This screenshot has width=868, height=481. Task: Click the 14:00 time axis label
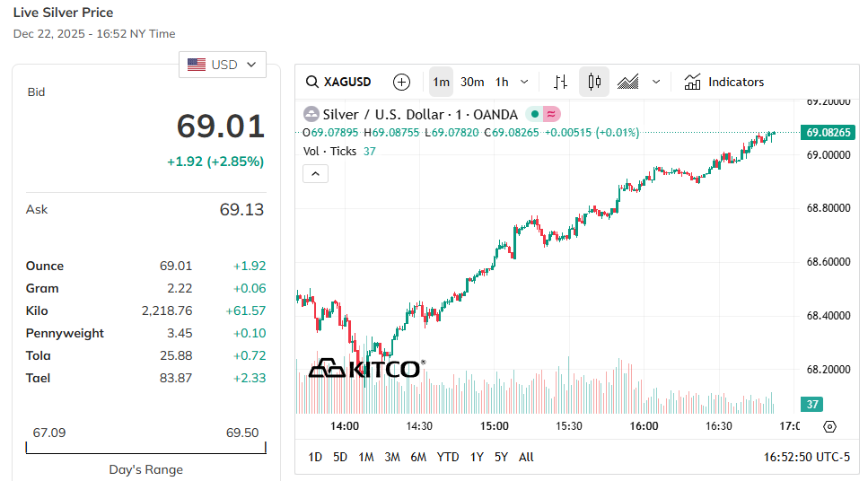345,426
